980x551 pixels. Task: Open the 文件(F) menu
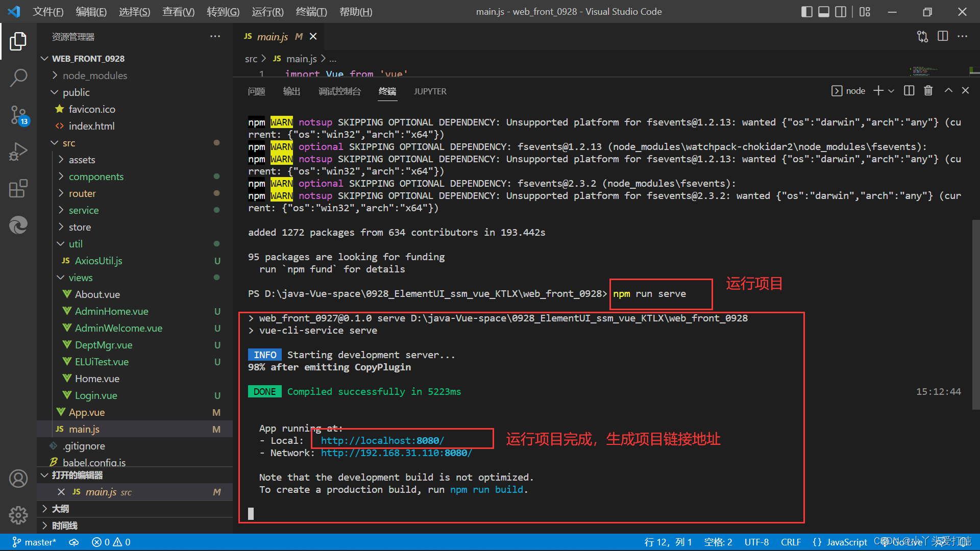[x=48, y=12]
